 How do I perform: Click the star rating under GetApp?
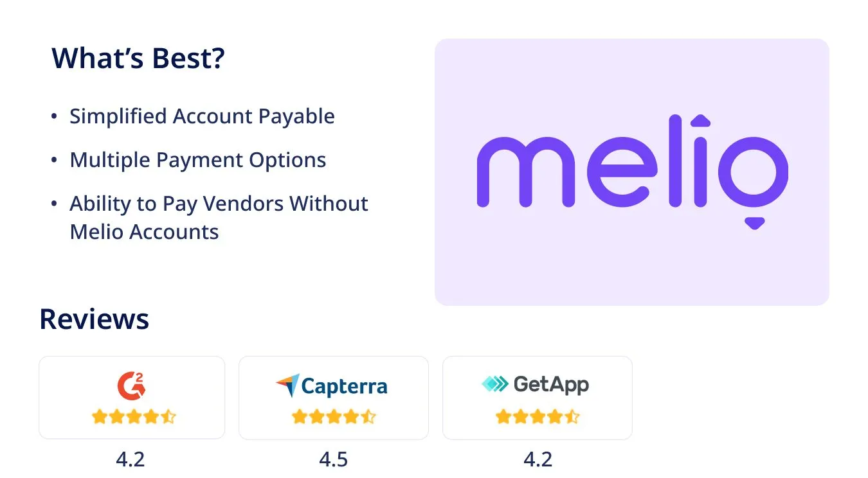point(538,417)
